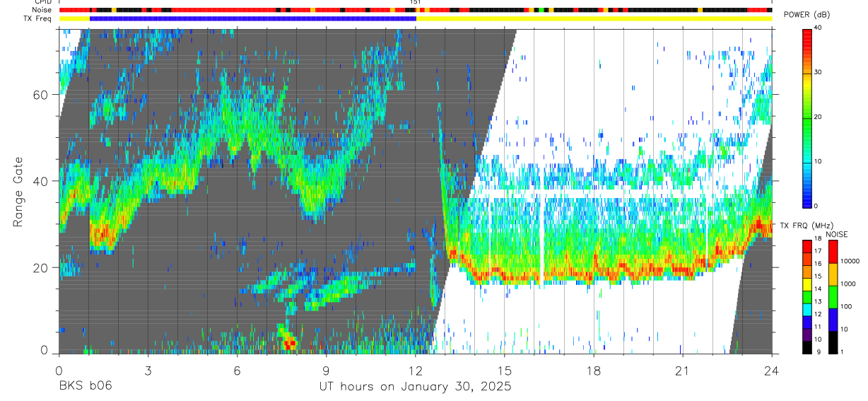Click the '24' tick on the UT hours axis

(771, 371)
